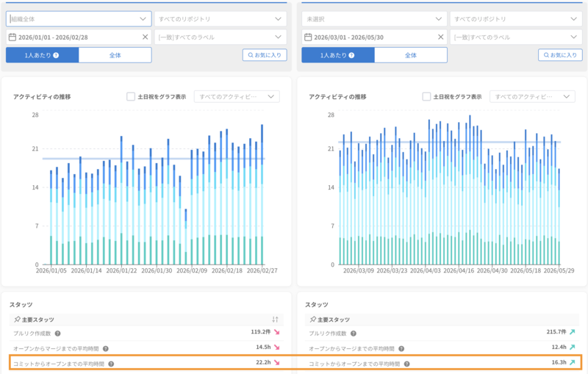The image size is (588, 374).
Task: Click the up trend arrow beside 16.3h
Action: pyautogui.click(x=573, y=362)
